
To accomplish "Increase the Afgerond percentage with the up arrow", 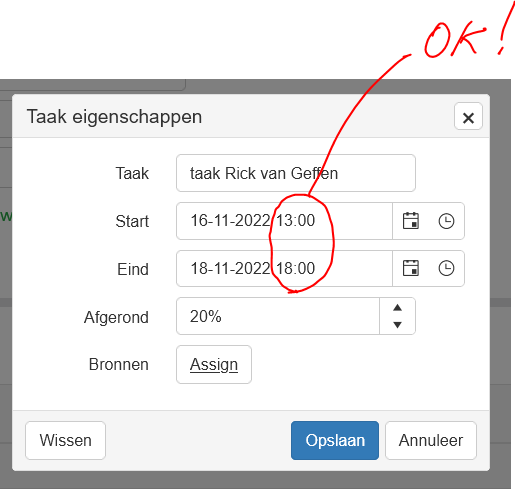I will pos(397,308).
